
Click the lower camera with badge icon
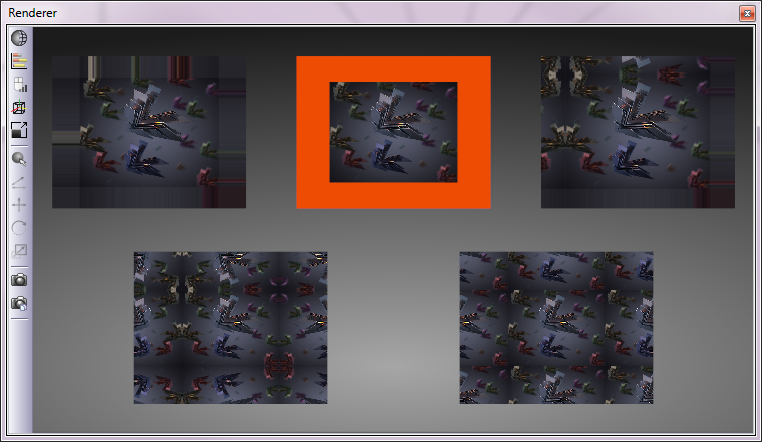19,303
